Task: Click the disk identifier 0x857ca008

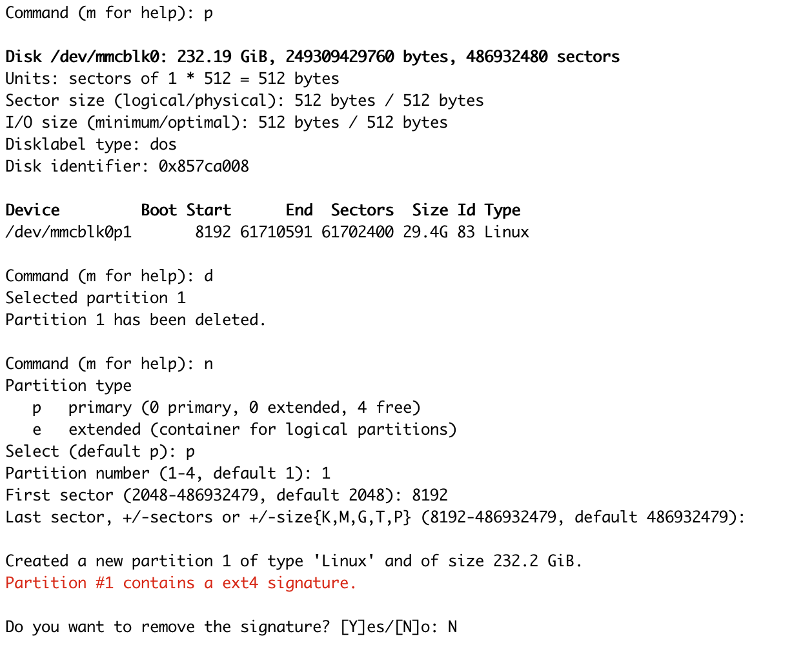Action: coord(204,166)
